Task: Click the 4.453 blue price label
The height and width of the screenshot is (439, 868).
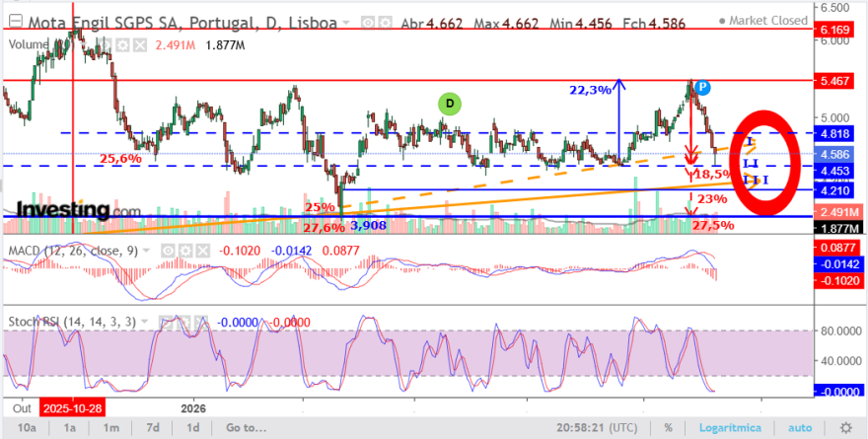Action: point(837,172)
